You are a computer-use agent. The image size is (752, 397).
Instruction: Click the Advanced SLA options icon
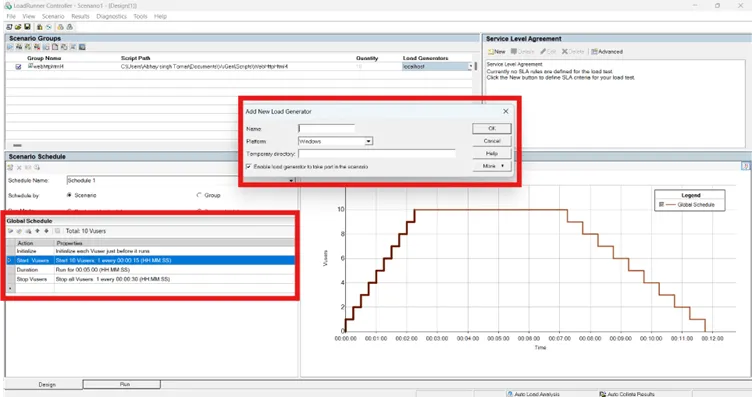pos(607,51)
